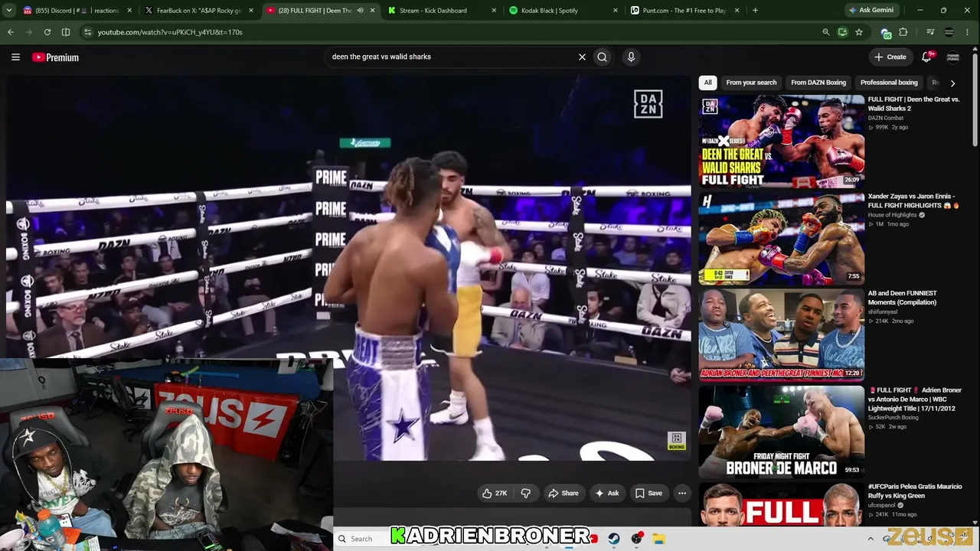Open the SuckerPunch Boxing channel link
980x551 pixels.
pos(893,418)
